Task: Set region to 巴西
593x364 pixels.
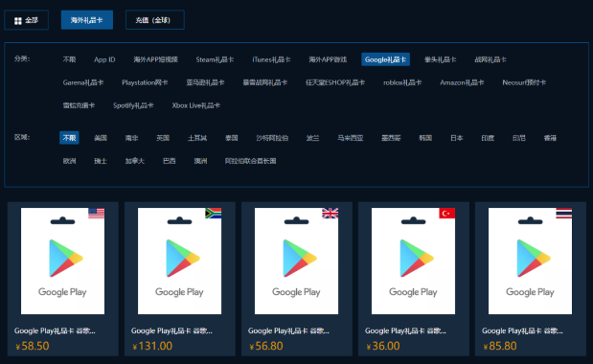Action: coord(169,161)
